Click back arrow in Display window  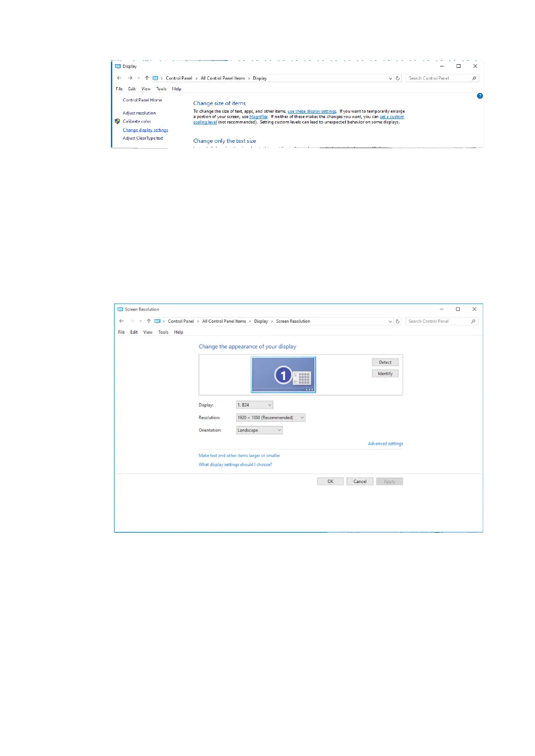119,78
